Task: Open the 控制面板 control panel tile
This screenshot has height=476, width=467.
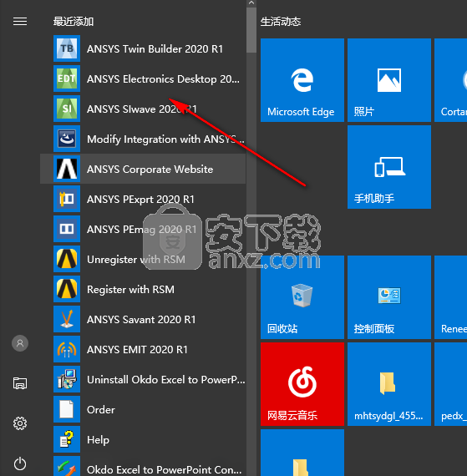Action: point(389,297)
